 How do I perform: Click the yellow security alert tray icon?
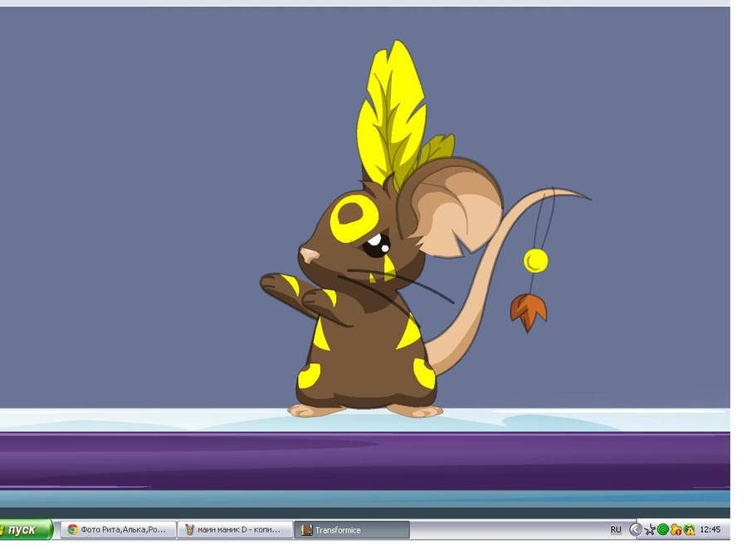pyautogui.click(x=676, y=529)
